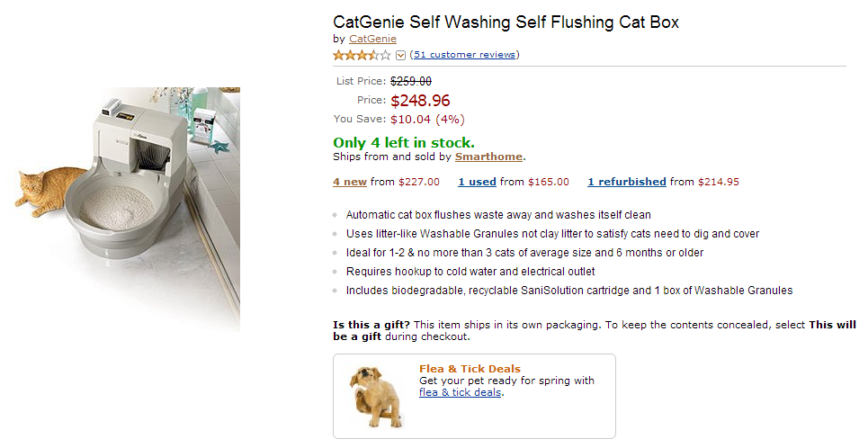
Task: Click the CatGenie brand link
Action: pyautogui.click(x=372, y=40)
